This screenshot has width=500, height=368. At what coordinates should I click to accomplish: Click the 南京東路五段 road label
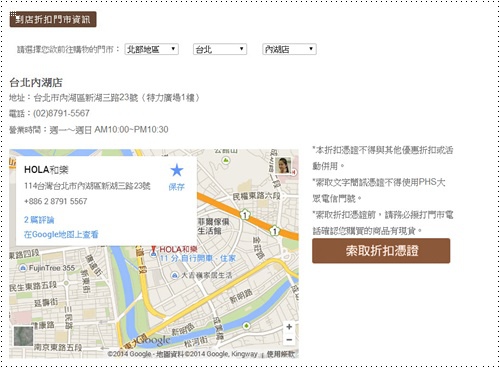click(x=58, y=347)
